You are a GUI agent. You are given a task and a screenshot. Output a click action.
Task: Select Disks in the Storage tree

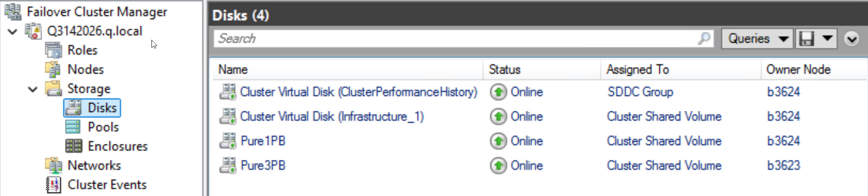coord(102,108)
